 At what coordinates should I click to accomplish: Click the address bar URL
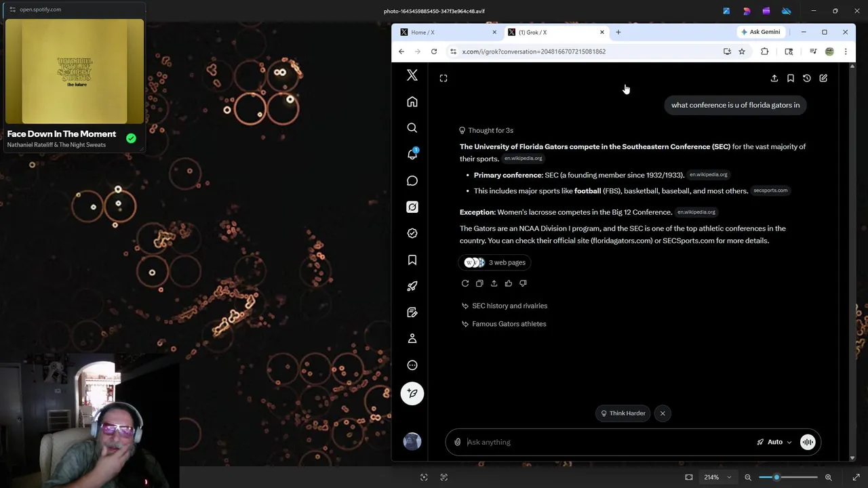click(x=534, y=52)
